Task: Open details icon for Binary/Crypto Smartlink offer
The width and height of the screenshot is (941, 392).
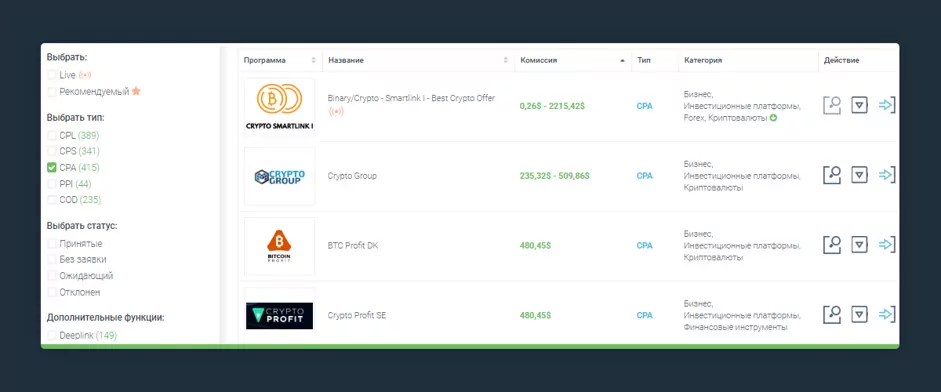Action: (x=832, y=105)
